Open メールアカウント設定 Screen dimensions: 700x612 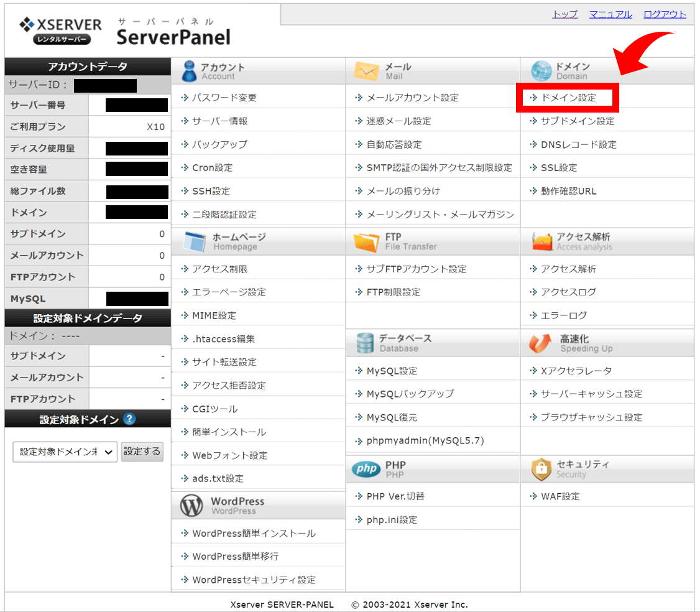[413, 98]
